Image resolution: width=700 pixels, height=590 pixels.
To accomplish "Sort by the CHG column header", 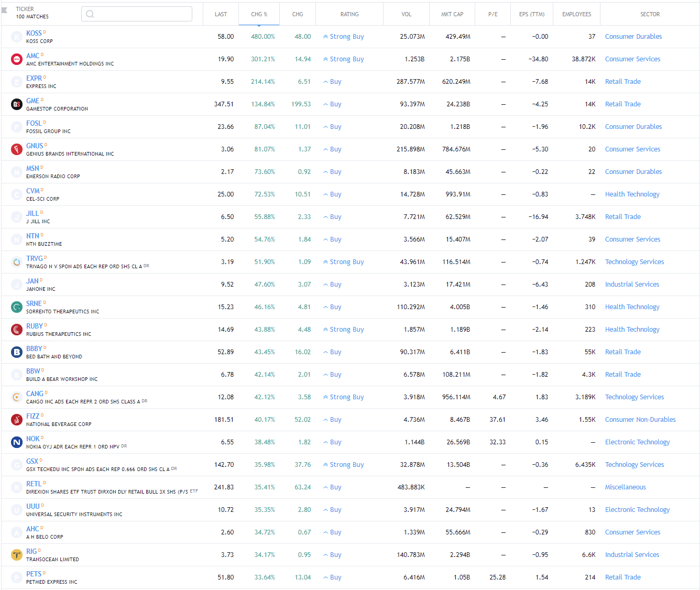I will point(298,14).
